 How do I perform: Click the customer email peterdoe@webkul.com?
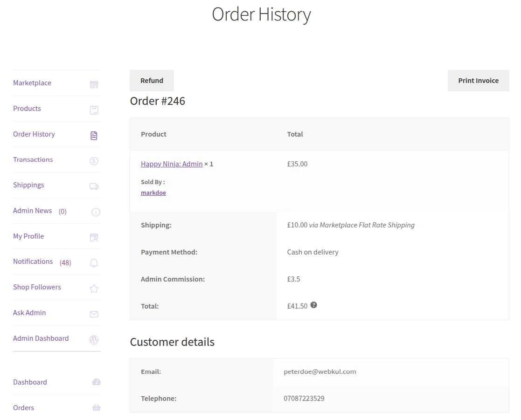pos(320,372)
